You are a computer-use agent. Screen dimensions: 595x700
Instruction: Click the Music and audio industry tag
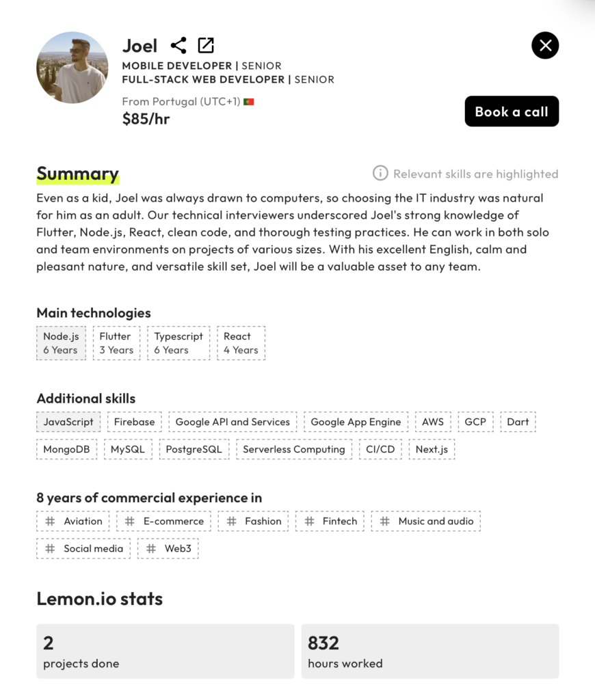pos(426,521)
